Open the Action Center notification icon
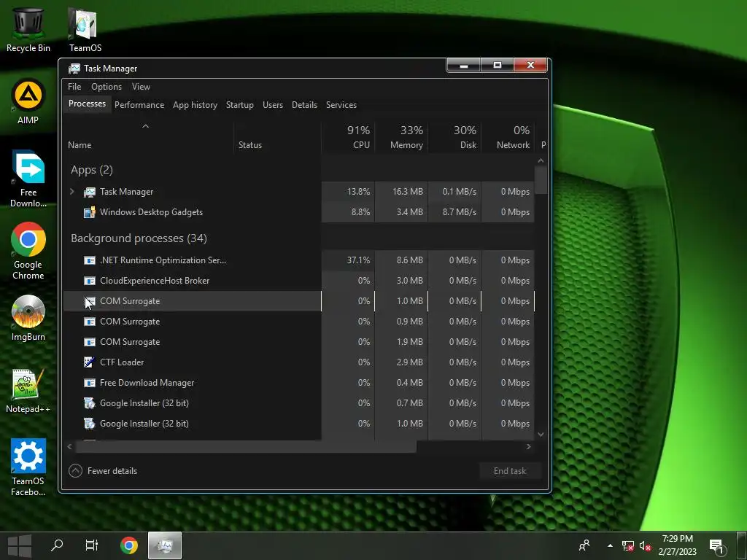747x560 pixels. coord(718,546)
